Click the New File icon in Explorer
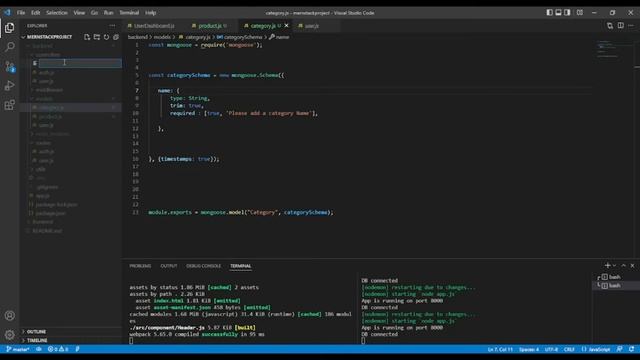Image resolution: width=640 pixels, height=360 pixels. coord(87,37)
